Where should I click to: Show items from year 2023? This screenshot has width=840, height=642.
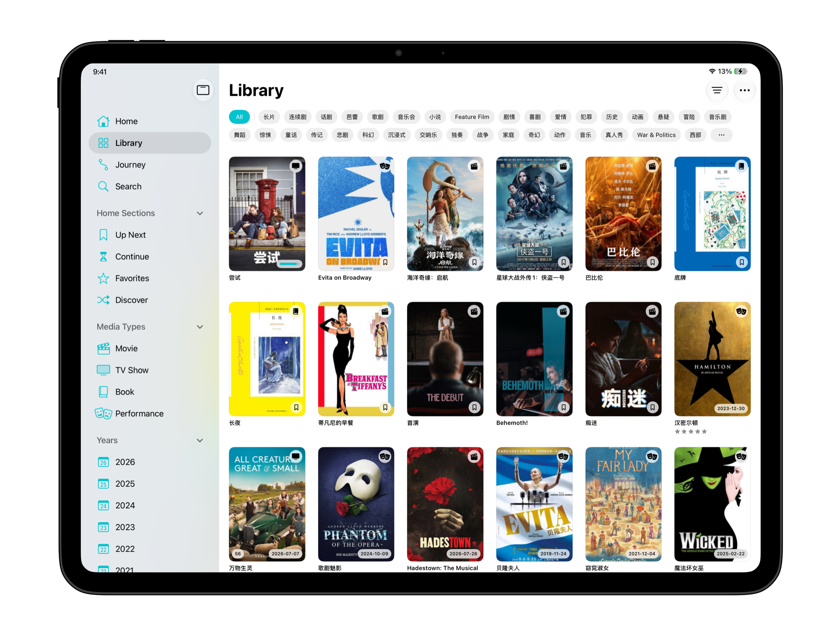point(149,528)
